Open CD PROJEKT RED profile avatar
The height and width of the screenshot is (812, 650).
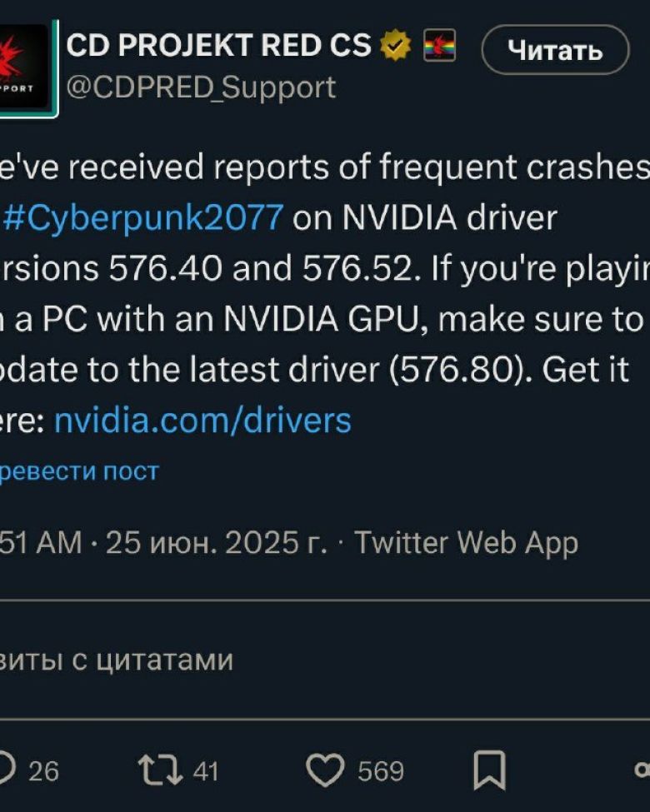[x=27, y=68]
